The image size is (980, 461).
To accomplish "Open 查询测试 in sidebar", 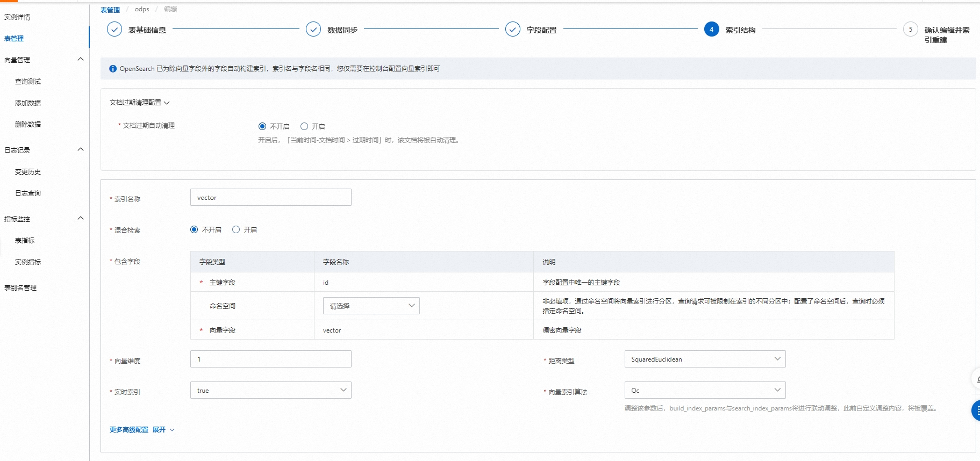I will 28,82.
